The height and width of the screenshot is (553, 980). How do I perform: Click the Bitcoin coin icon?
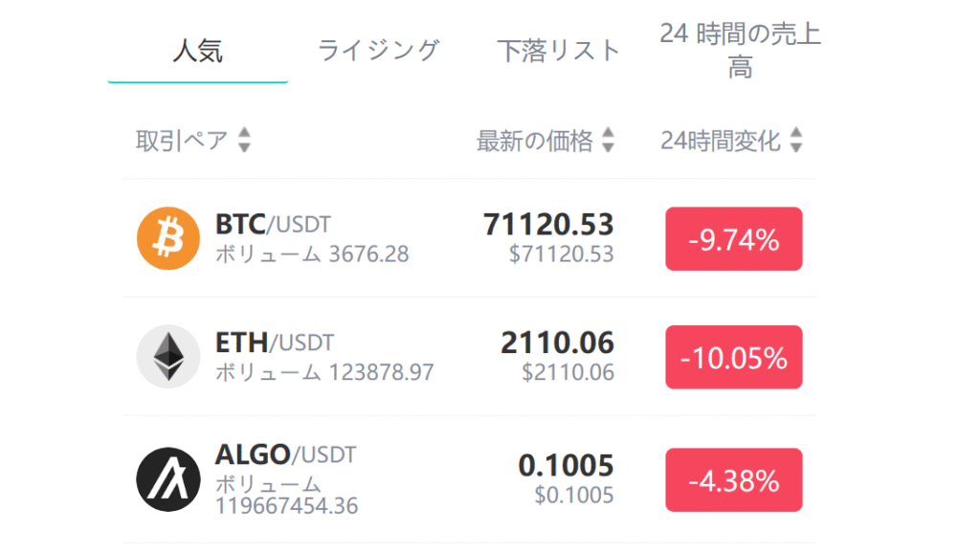tap(167, 238)
